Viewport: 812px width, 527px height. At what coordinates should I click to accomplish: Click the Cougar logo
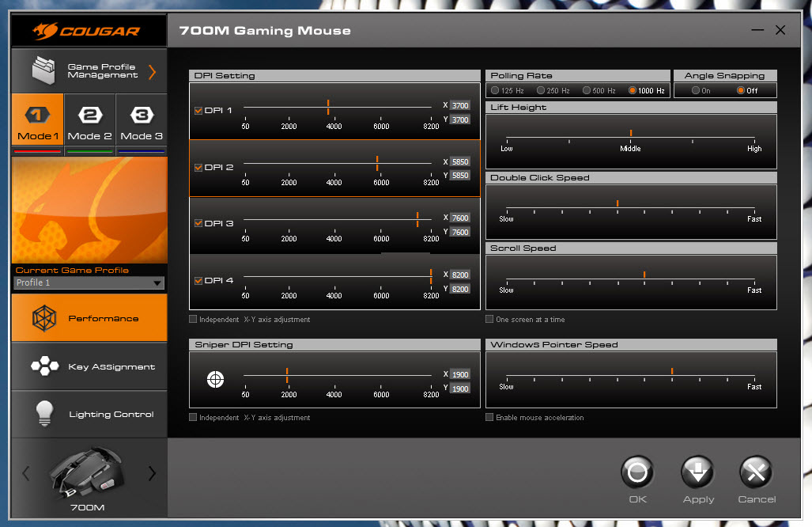pyautogui.click(x=87, y=31)
